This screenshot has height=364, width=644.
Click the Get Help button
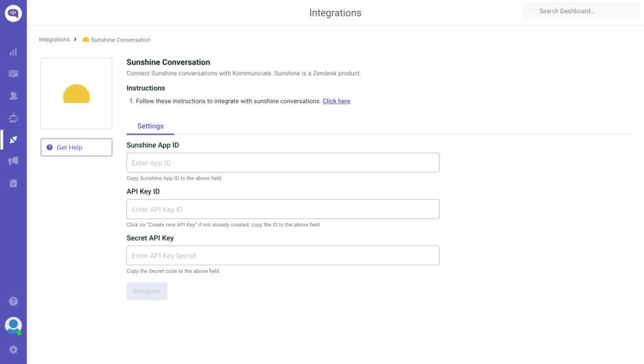(76, 147)
